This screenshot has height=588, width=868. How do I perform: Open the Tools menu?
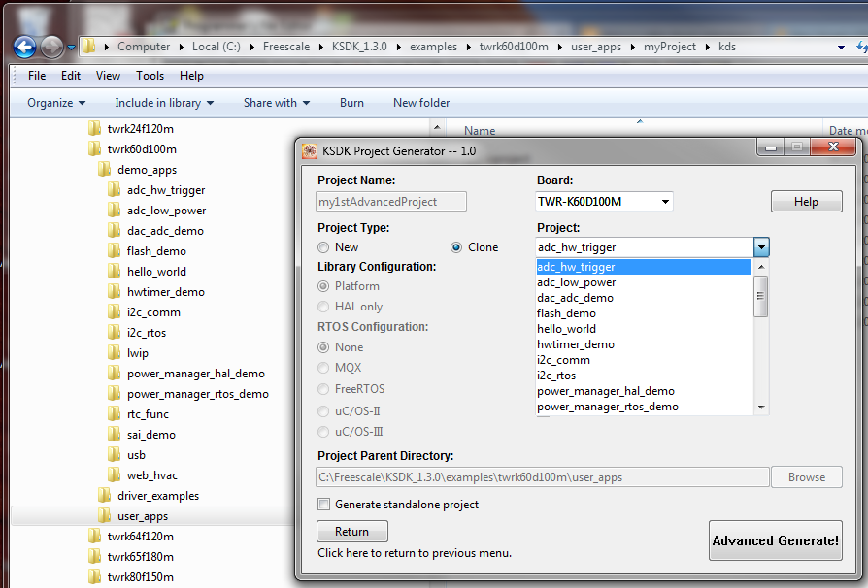[150, 76]
